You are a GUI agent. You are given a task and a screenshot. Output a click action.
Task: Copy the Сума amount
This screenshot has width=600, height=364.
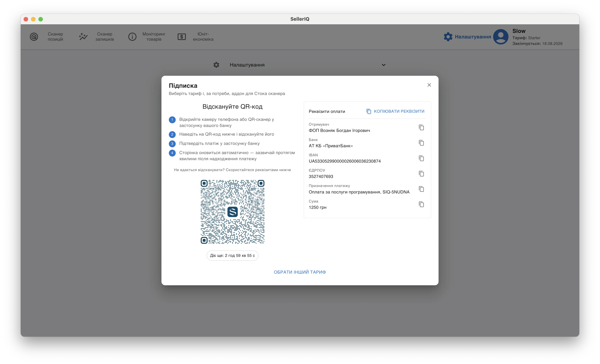tap(421, 204)
